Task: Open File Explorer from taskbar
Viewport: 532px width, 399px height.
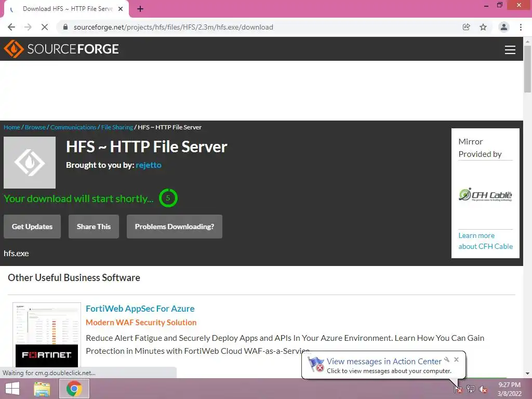Action: click(x=42, y=389)
